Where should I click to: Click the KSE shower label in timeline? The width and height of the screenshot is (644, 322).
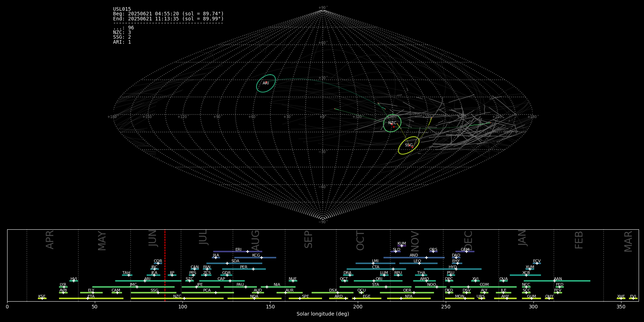42,297
